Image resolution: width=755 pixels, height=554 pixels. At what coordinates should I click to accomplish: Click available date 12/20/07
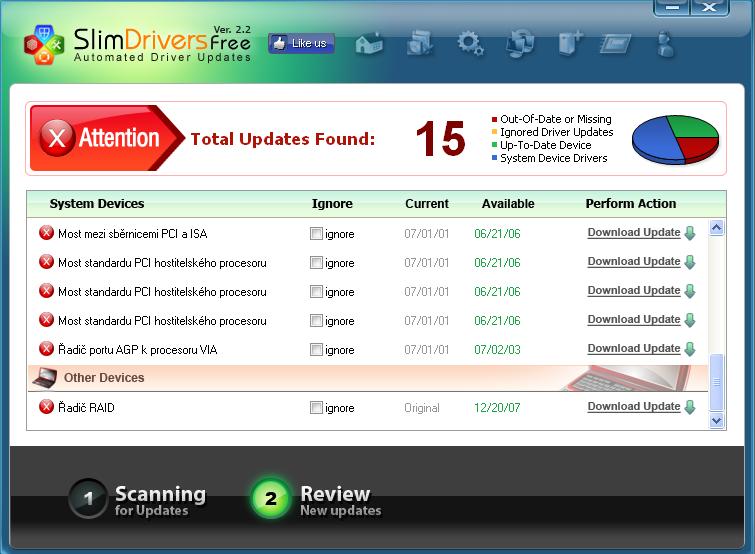click(x=497, y=408)
